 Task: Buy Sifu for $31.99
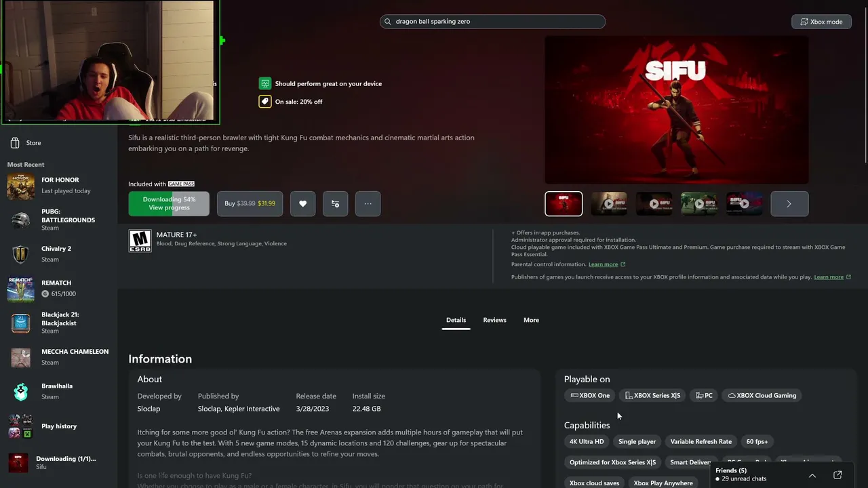(x=250, y=203)
